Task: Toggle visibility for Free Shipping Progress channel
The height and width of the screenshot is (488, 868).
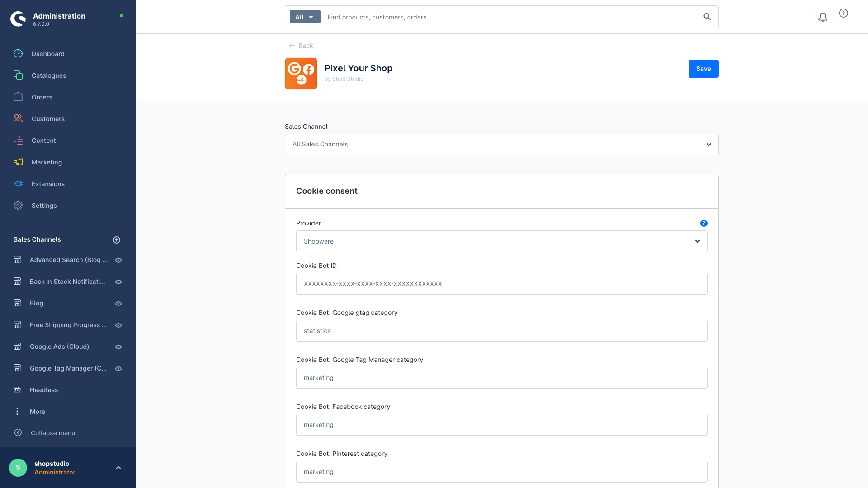Action: click(118, 325)
